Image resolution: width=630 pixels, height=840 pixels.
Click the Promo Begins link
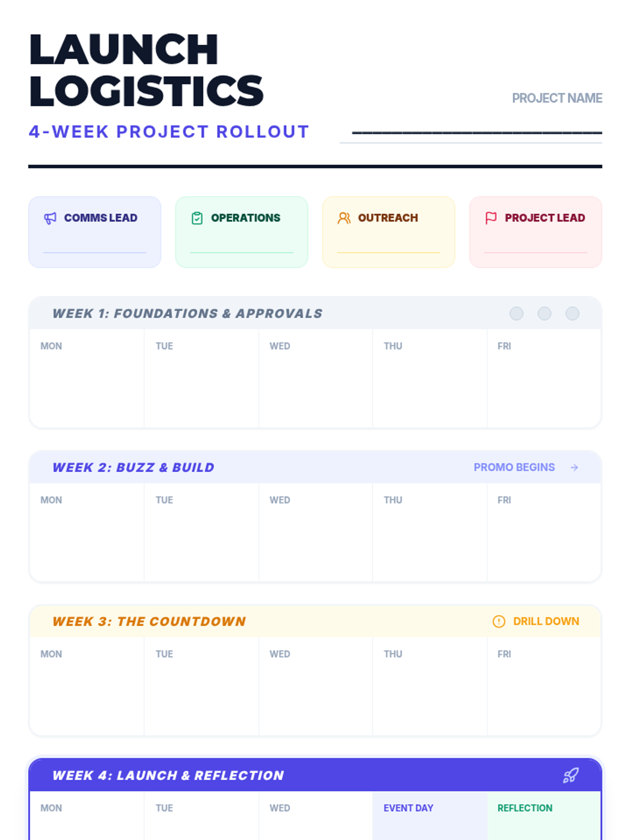click(514, 467)
